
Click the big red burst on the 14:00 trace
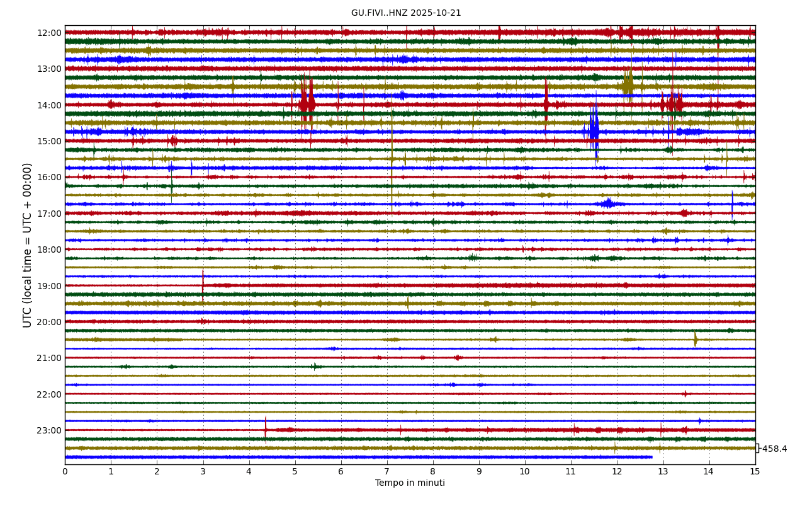click(307, 103)
